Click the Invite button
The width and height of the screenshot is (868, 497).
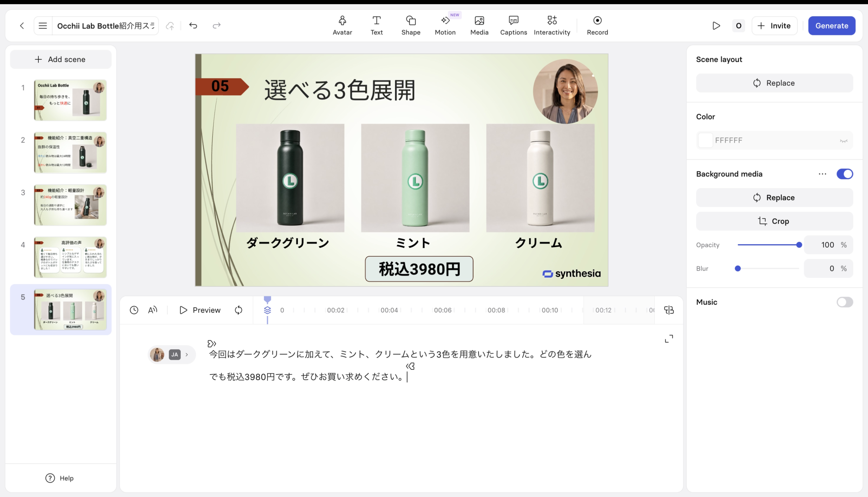[774, 26]
